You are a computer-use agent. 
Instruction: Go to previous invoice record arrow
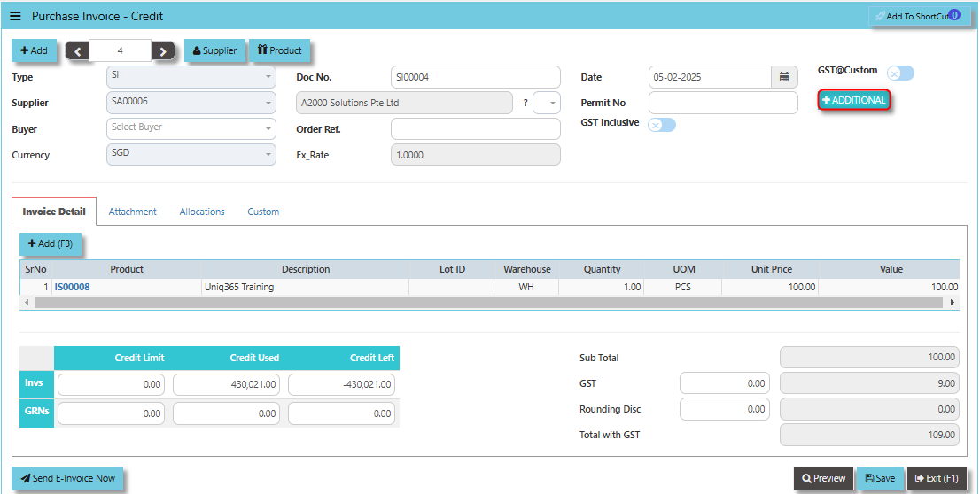[x=77, y=51]
